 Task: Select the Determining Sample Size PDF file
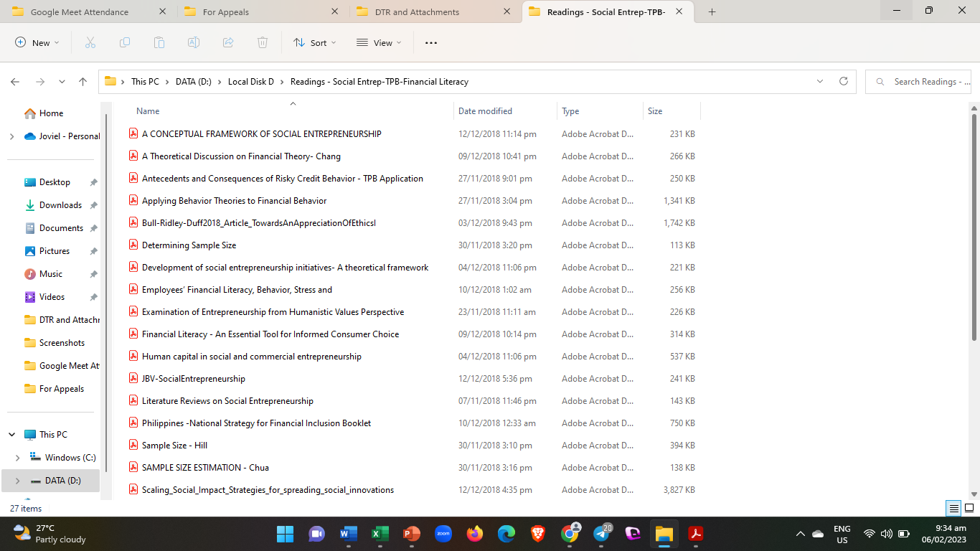189,245
